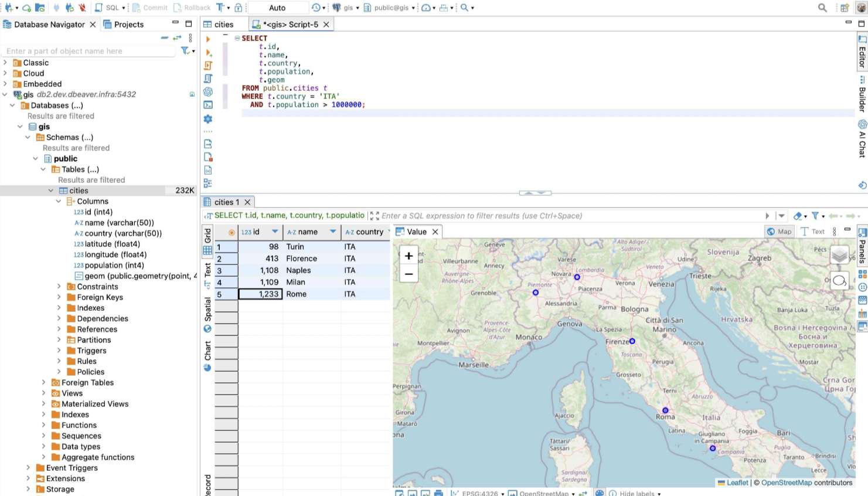
Task: Open the Leaflet link on the map
Action: point(737,483)
